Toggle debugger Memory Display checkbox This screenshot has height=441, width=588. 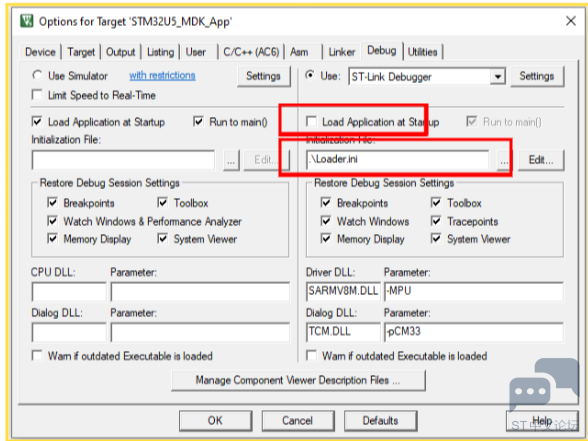click(x=326, y=238)
